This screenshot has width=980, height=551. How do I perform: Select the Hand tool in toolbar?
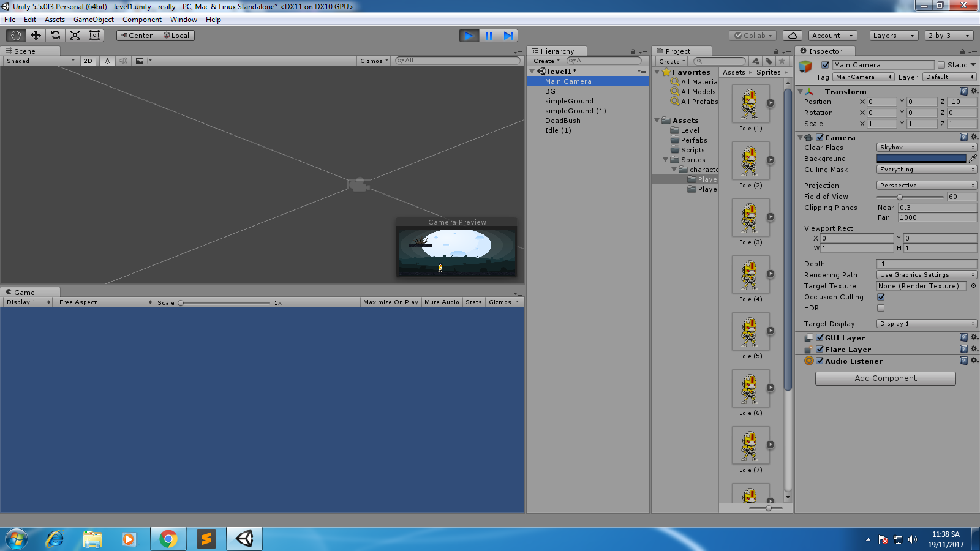(16, 36)
